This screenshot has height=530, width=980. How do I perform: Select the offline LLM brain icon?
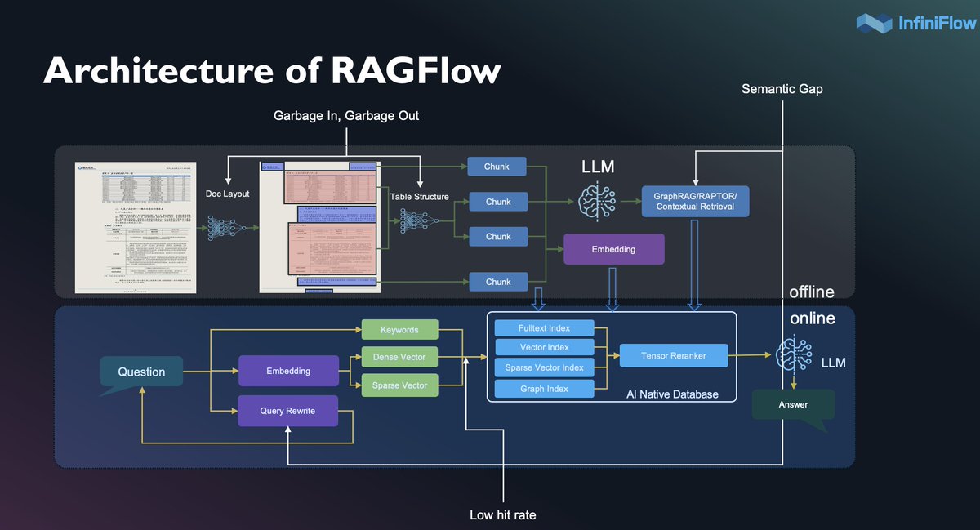[x=597, y=200]
